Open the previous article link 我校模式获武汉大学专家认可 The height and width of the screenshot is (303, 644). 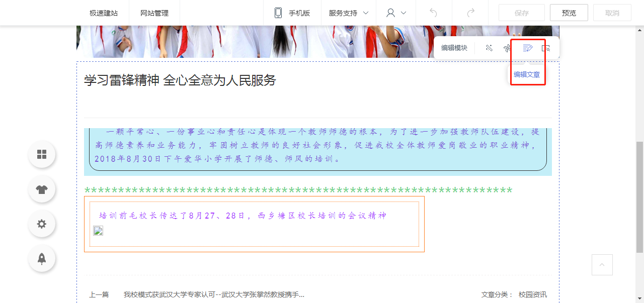click(214, 294)
